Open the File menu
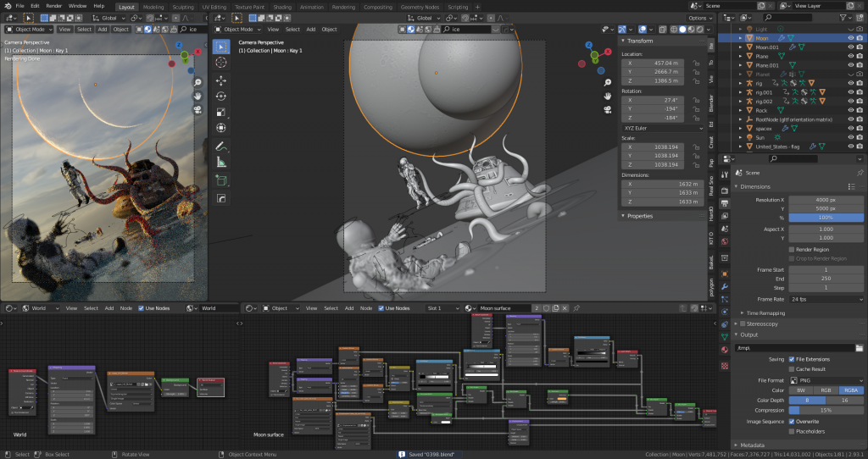Viewport: 868px width, 459px height. coord(20,6)
